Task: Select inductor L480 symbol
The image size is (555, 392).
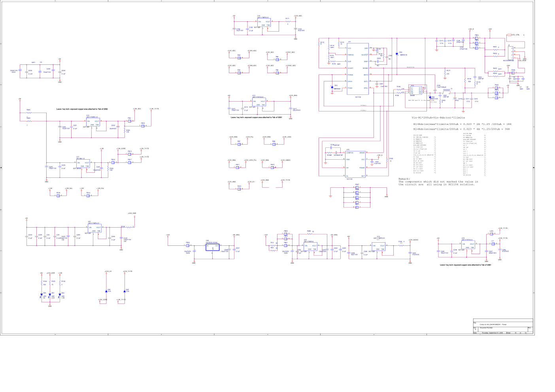Action: tap(491, 234)
